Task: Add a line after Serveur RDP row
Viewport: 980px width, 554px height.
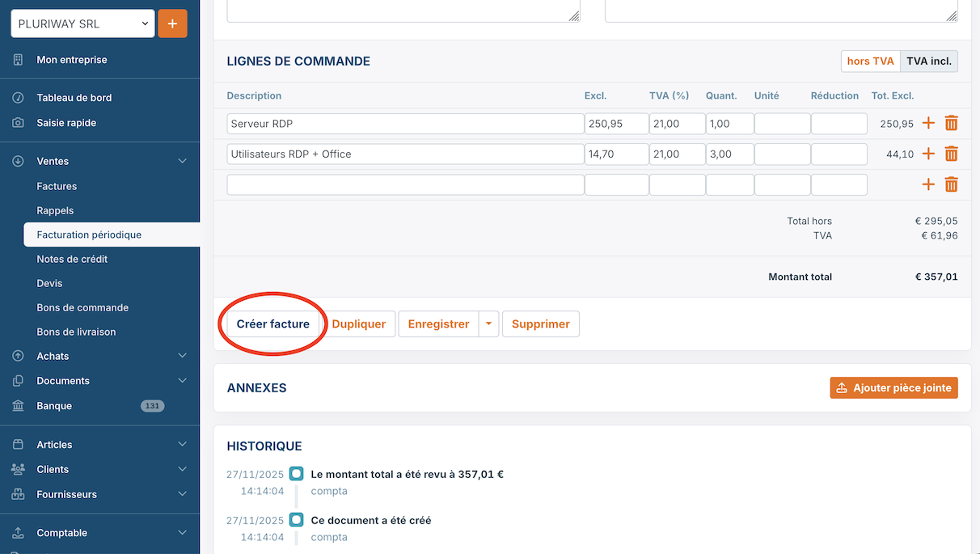Action: [928, 124]
